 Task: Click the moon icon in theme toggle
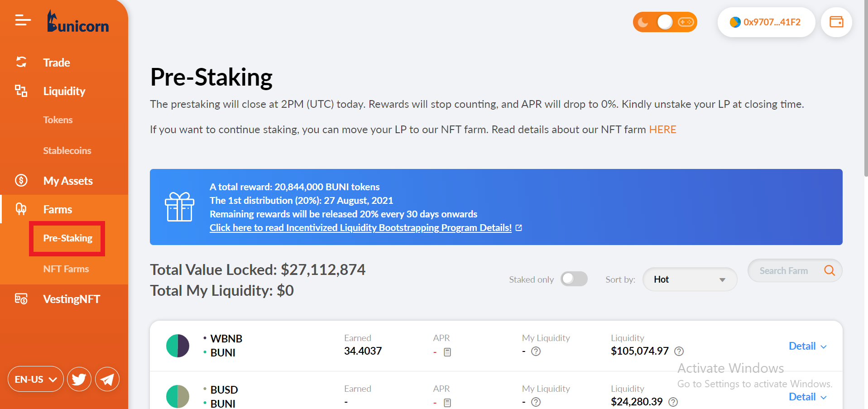[x=643, y=22]
